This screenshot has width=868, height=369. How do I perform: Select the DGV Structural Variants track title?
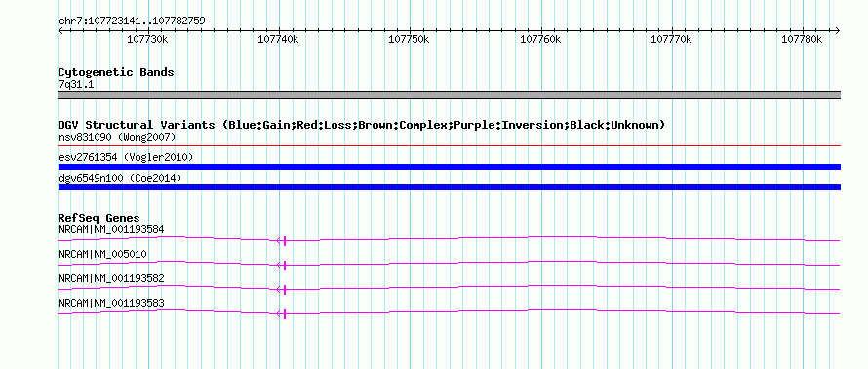click(362, 125)
